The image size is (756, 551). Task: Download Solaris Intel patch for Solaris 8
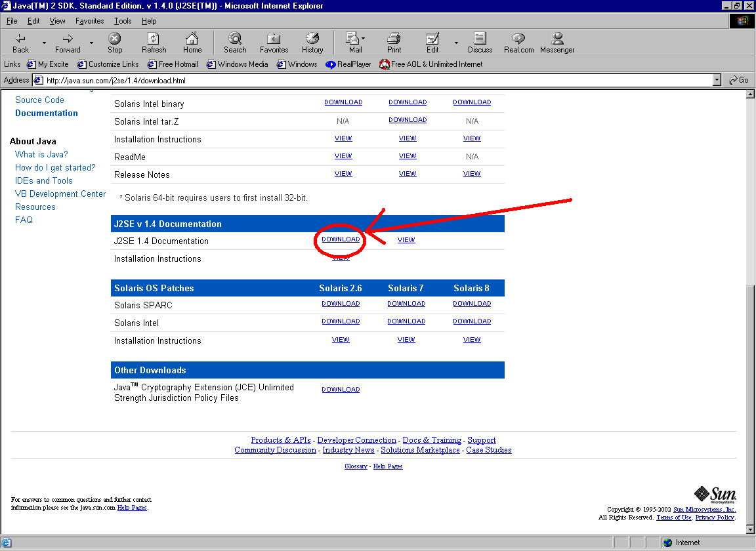click(472, 321)
